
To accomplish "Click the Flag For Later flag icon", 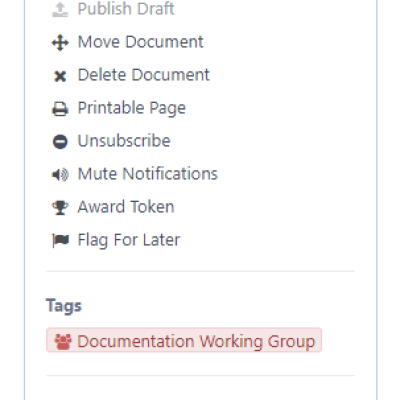I will coord(60,240).
